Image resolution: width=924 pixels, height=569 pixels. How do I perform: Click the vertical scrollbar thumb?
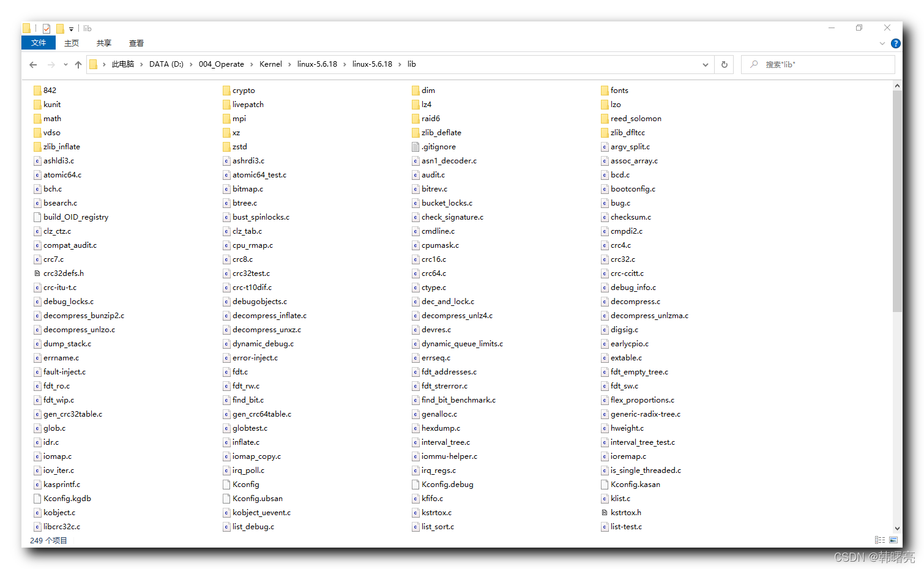897,202
